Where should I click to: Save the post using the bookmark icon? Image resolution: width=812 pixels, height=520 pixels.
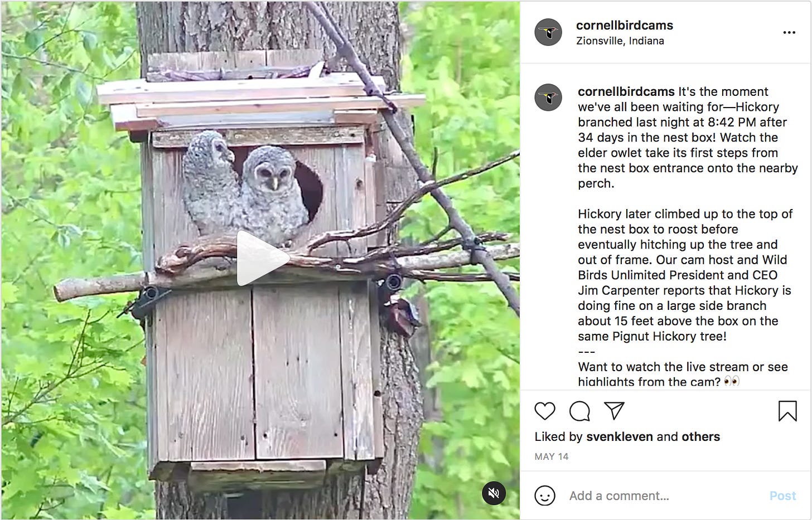787,411
